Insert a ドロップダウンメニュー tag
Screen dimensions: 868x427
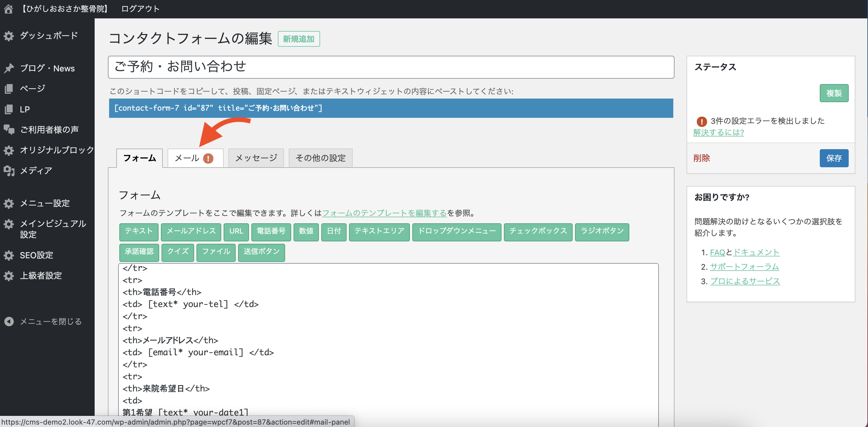click(x=457, y=231)
